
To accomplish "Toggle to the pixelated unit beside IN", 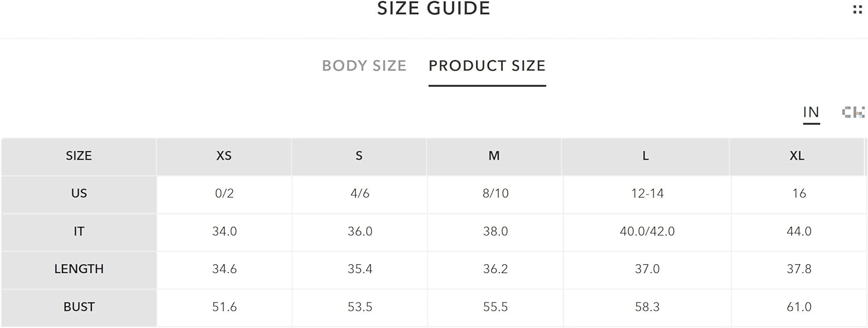I will [853, 112].
